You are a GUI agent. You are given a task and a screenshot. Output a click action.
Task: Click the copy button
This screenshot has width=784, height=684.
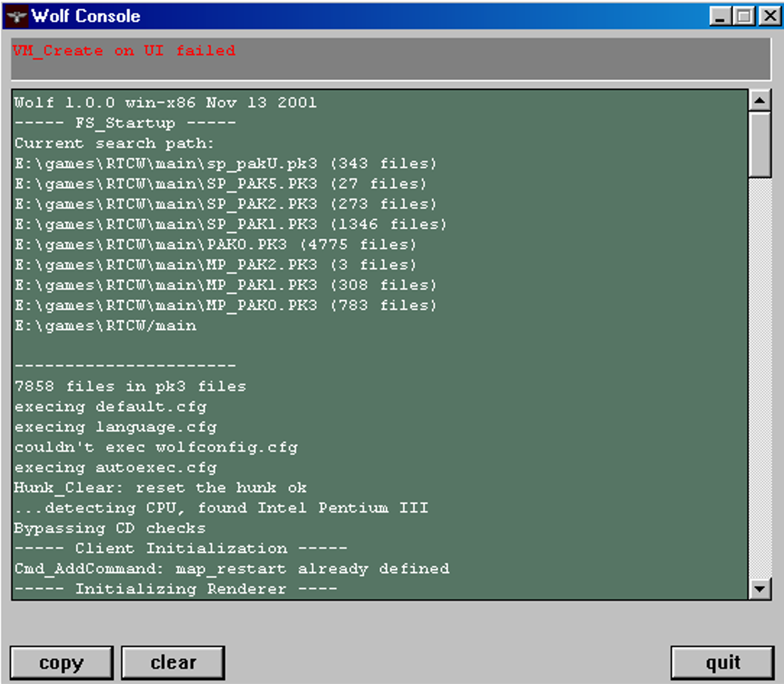tap(62, 663)
